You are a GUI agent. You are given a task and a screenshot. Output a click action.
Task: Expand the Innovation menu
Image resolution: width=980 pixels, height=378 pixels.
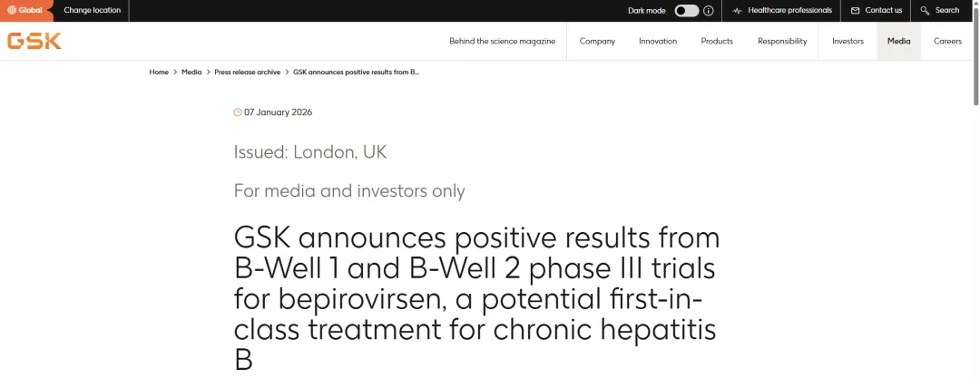[658, 41]
